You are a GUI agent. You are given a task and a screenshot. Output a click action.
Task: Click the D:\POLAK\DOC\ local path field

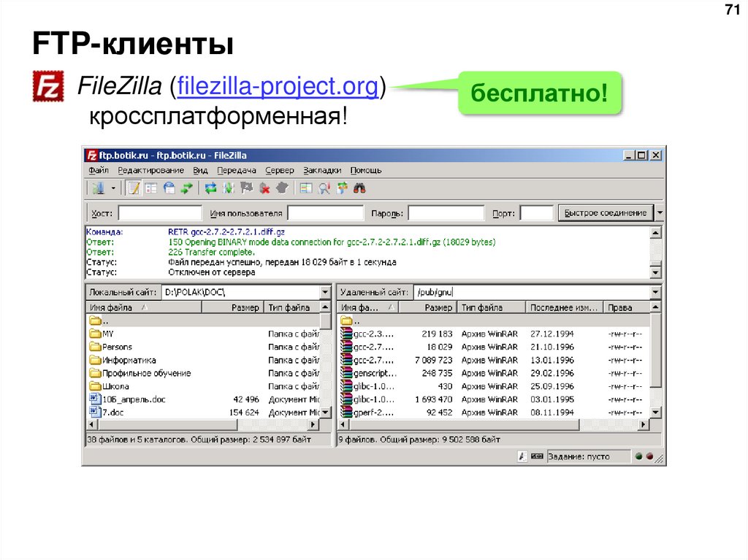(241, 292)
